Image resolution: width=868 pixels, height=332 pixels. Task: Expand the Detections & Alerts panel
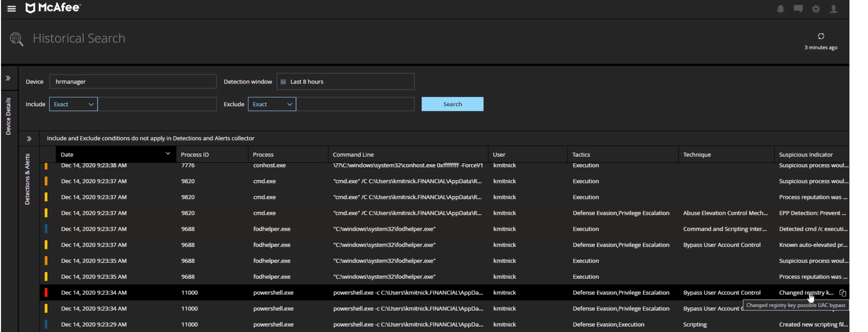(x=29, y=139)
